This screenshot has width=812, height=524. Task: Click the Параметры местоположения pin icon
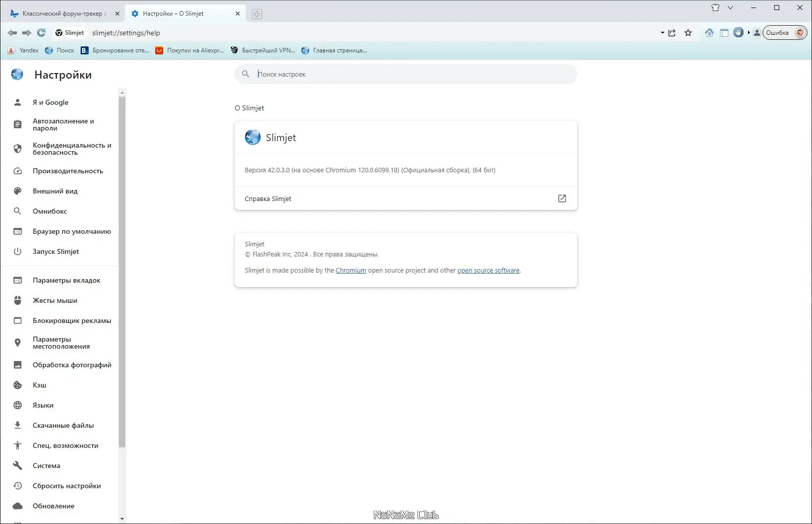[18, 343]
